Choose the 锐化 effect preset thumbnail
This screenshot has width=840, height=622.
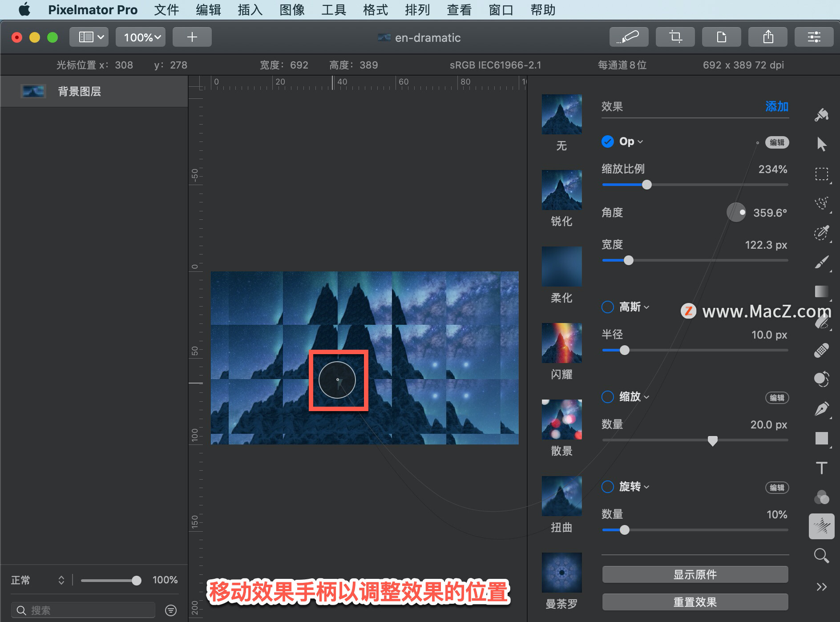[x=561, y=190]
